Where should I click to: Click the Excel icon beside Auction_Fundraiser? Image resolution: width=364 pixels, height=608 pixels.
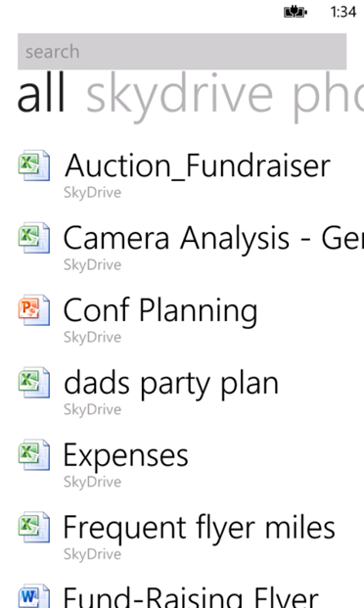tap(34, 165)
